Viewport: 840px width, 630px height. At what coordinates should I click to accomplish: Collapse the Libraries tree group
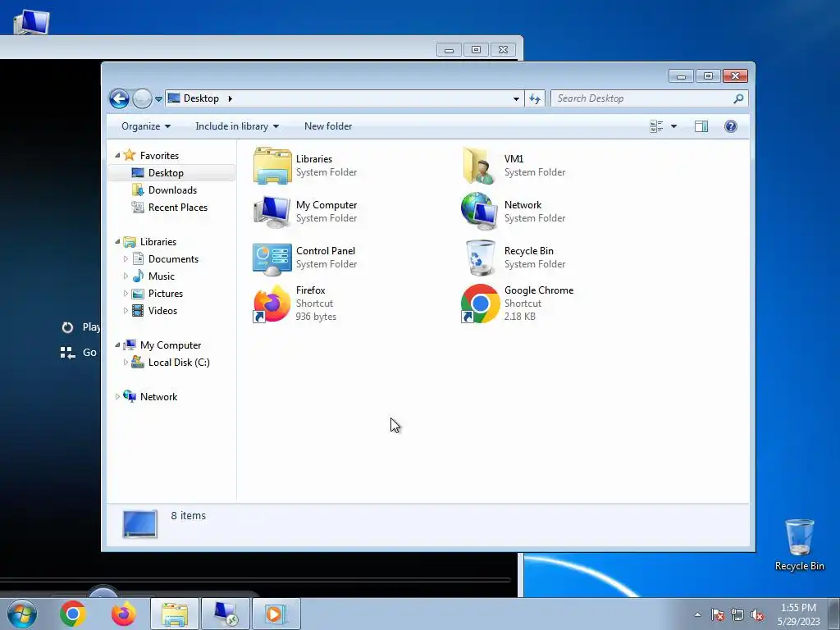pos(117,242)
